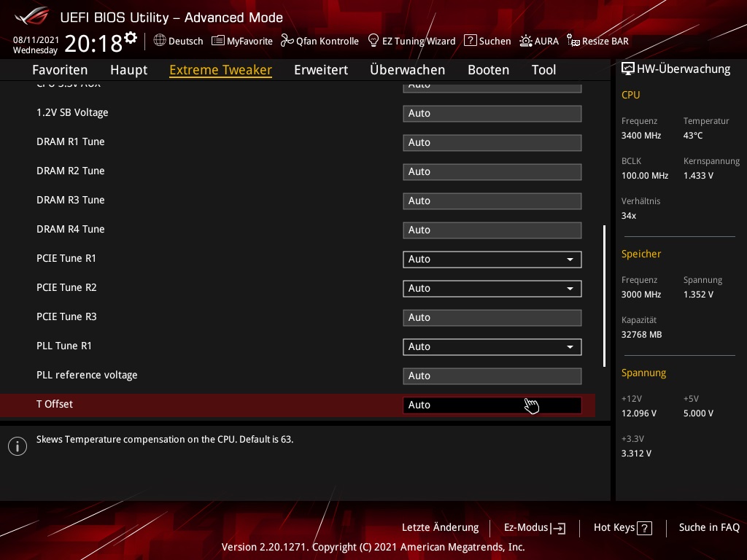This screenshot has height=560, width=747.
Task: Open MyFavorite list icon
Action: (217, 41)
